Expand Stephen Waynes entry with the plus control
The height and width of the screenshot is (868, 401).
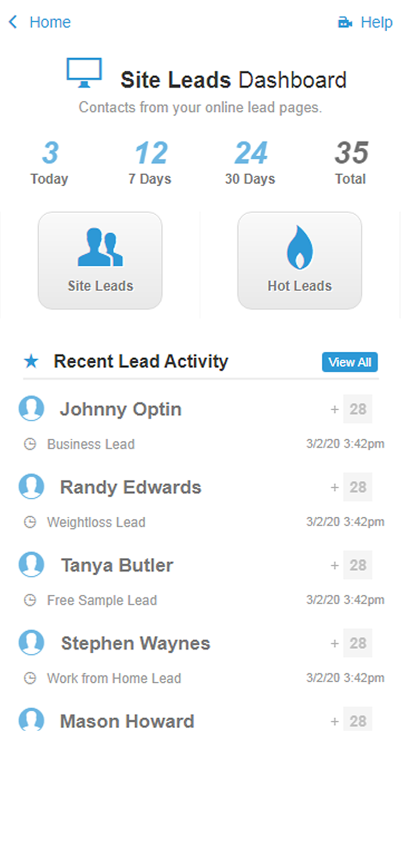[334, 643]
